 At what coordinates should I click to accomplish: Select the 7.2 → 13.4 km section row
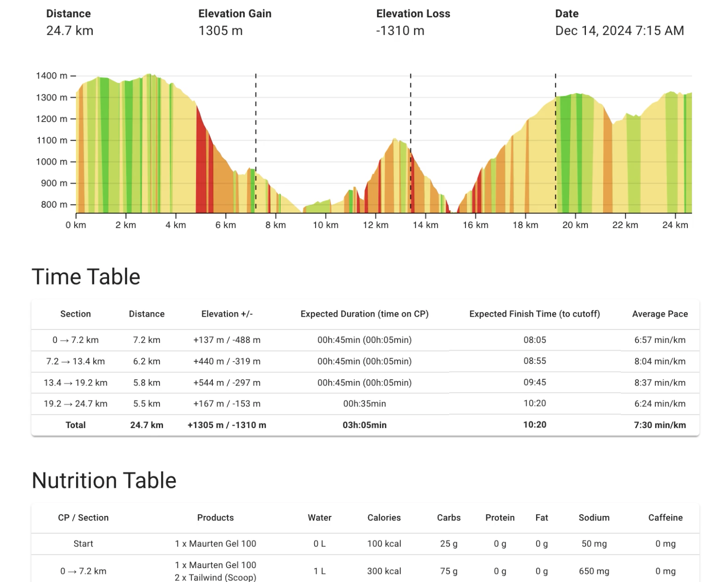click(x=76, y=362)
